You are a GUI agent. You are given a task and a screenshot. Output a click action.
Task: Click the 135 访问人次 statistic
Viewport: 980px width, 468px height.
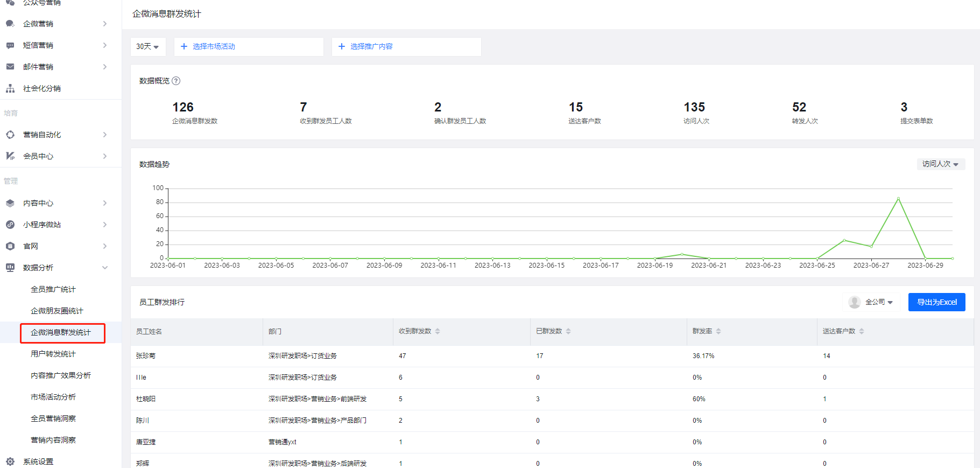click(696, 113)
